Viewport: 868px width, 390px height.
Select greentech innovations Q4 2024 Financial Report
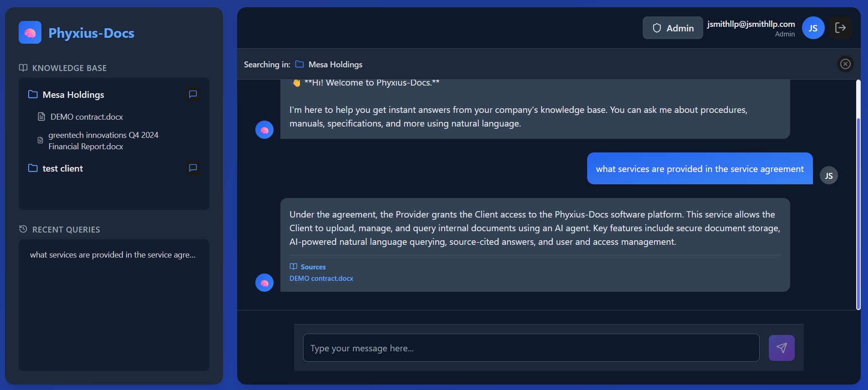click(103, 141)
